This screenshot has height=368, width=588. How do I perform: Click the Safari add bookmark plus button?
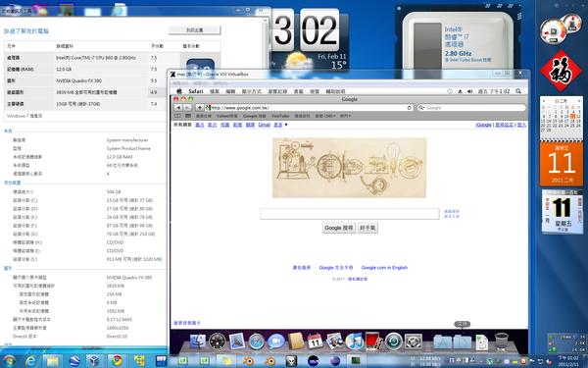pos(200,108)
